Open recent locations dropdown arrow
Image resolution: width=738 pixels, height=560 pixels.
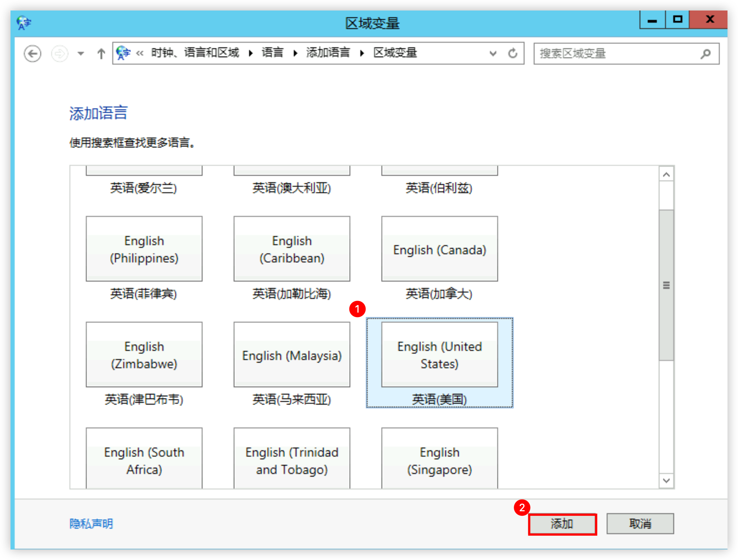tap(81, 54)
